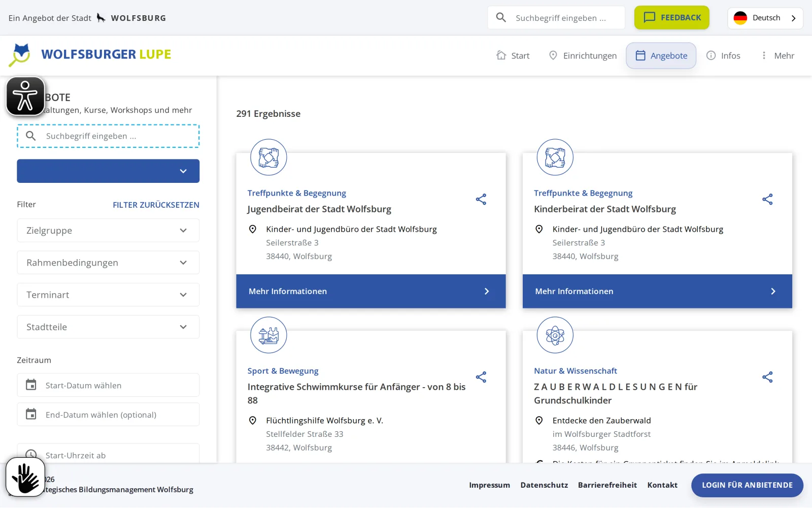Open Mehr Informationen for Kinderbeirat
812x508 pixels.
tap(657, 291)
